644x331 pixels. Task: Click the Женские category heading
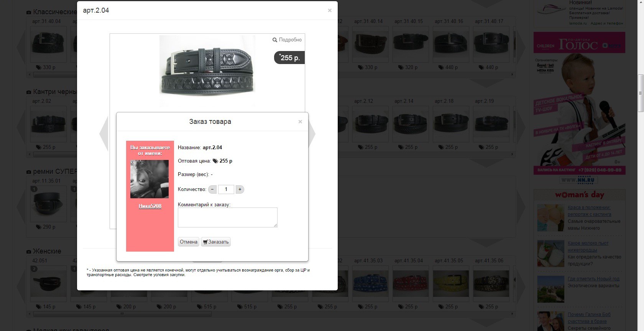click(x=47, y=251)
